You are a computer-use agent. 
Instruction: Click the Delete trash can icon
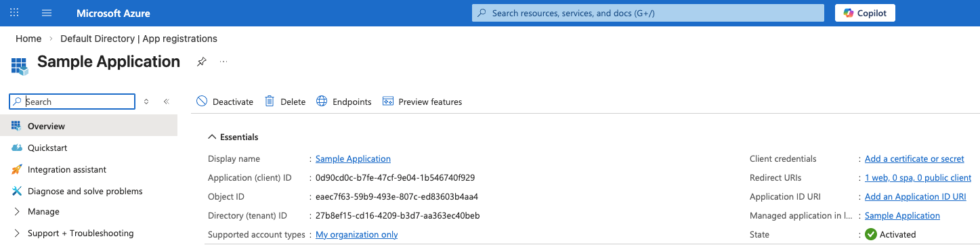click(x=270, y=101)
